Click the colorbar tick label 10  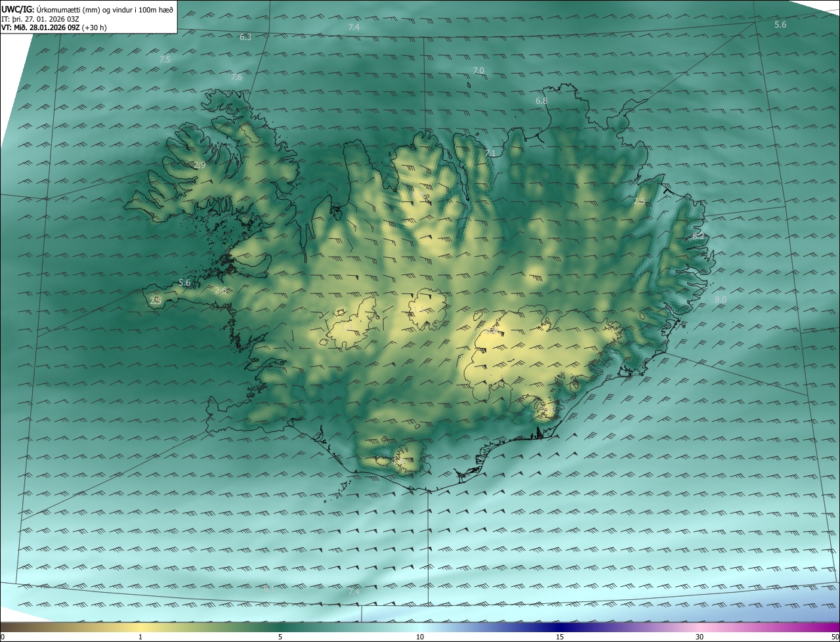pos(420,637)
